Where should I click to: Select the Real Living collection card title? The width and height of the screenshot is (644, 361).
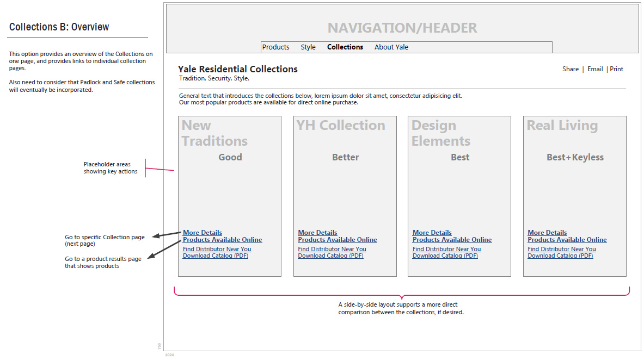[x=562, y=126]
